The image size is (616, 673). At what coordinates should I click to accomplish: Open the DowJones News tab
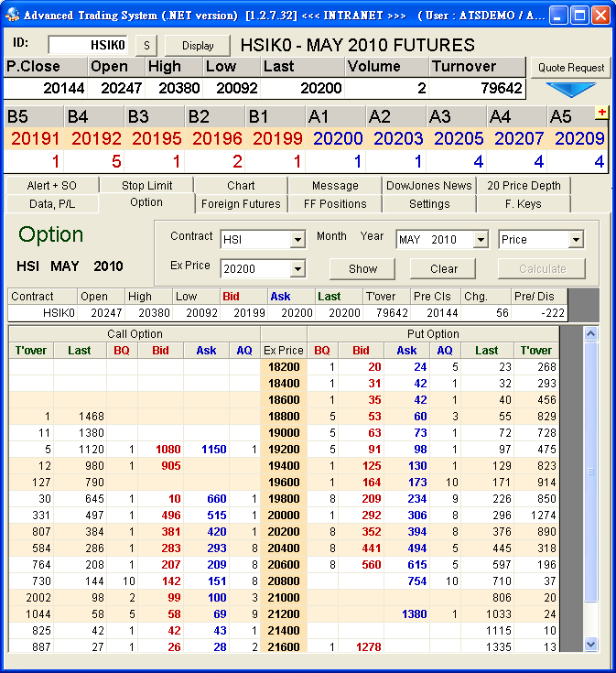point(429,185)
